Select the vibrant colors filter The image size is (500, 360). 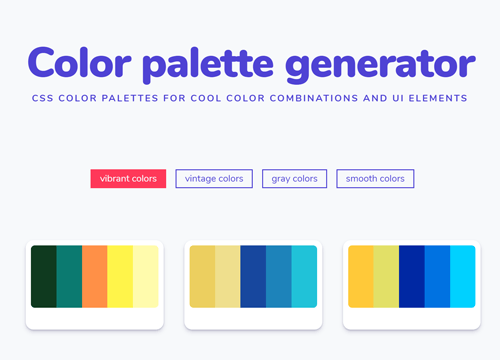(128, 179)
